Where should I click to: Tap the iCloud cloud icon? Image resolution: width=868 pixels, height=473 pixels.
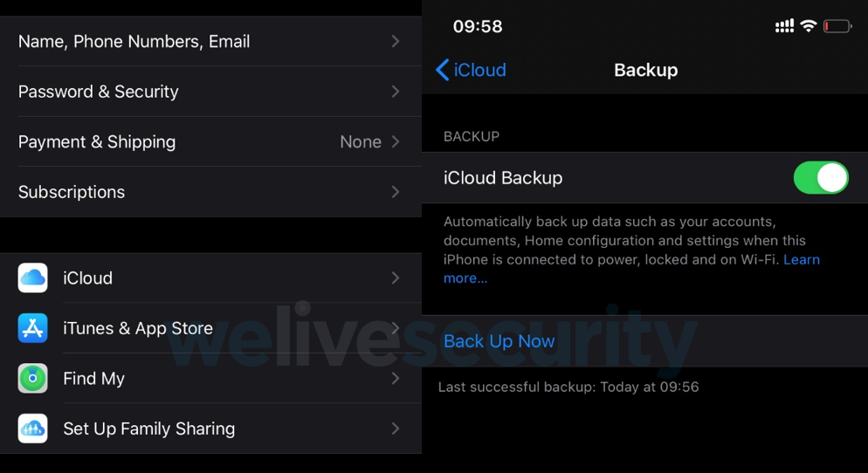[33, 278]
